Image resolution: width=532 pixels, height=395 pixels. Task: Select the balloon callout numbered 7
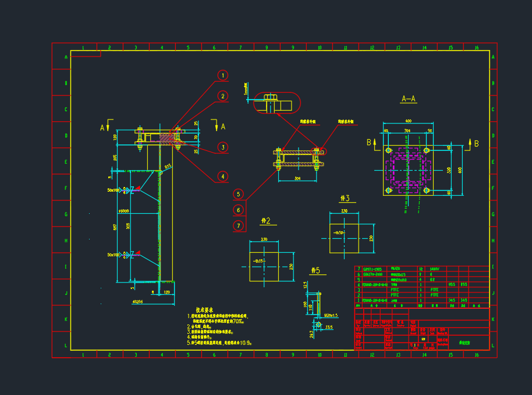(239, 225)
